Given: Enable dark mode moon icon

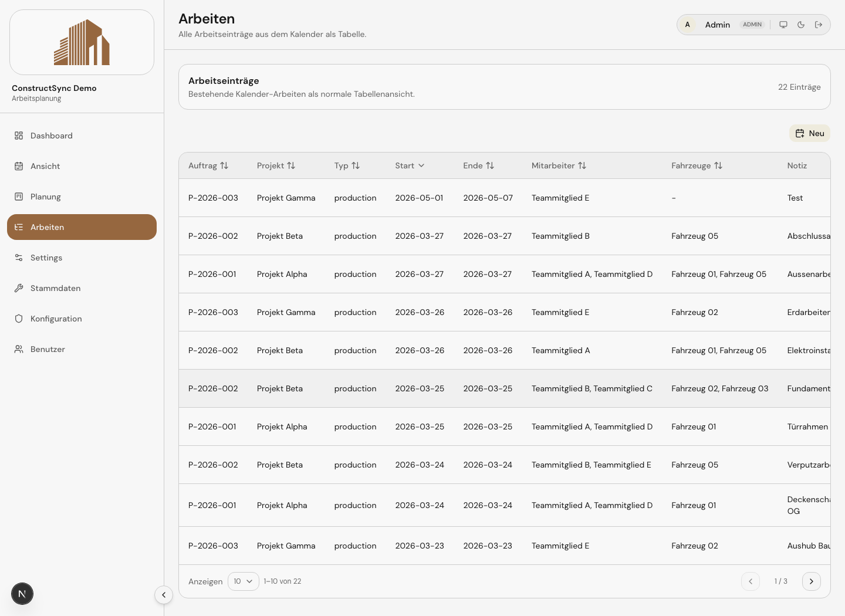Looking at the screenshot, I should click(x=801, y=25).
